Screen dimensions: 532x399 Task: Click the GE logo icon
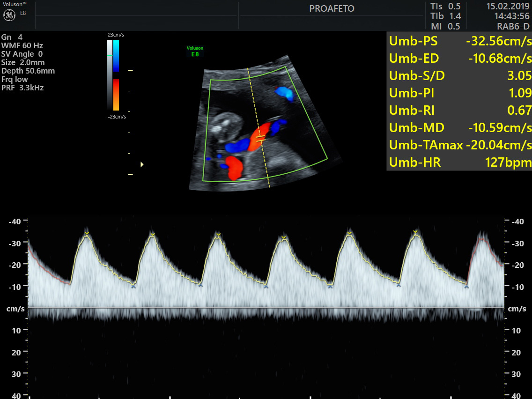(9, 15)
